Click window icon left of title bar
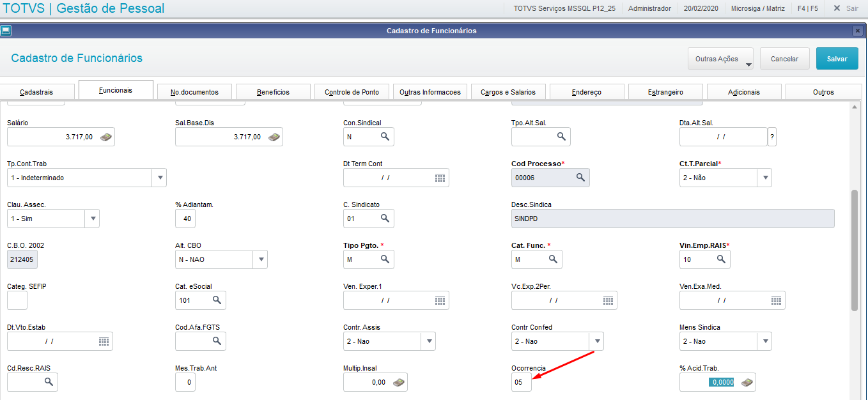The width and height of the screenshot is (868, 400). (6, 30)
